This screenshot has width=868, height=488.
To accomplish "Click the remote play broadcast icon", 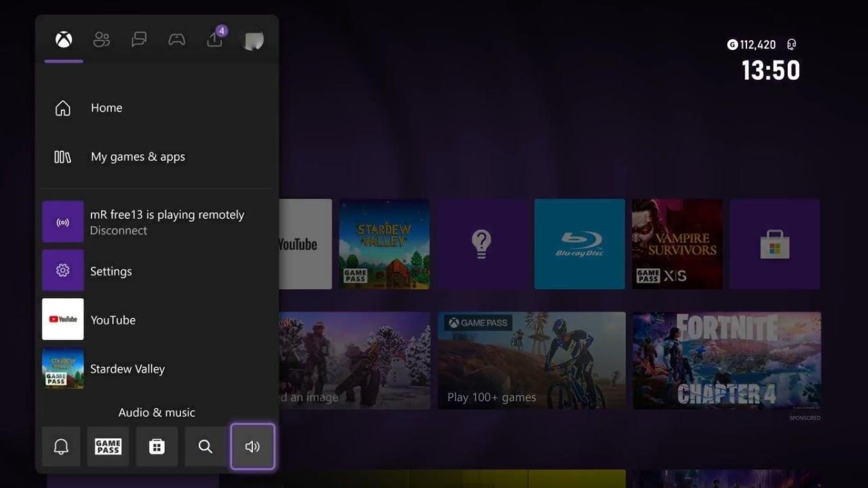I will point(63,222).
